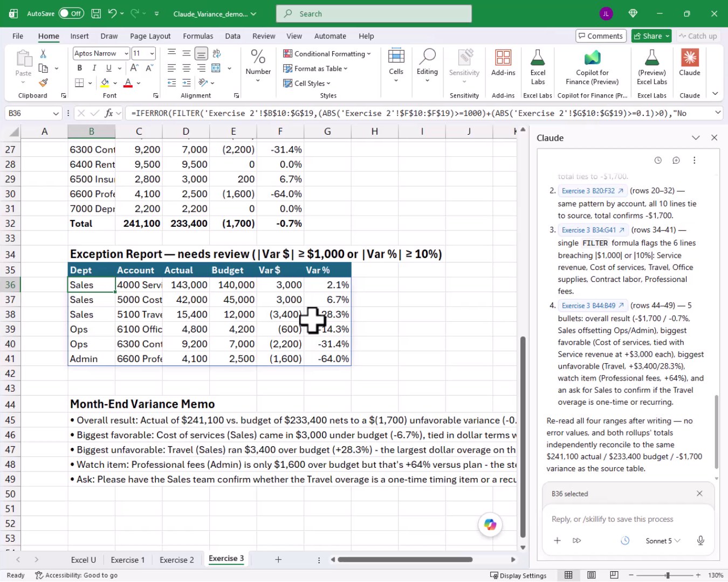Click the Save disk icon
The height and width of the screenshot is (582, 728).
pos(96,13)
